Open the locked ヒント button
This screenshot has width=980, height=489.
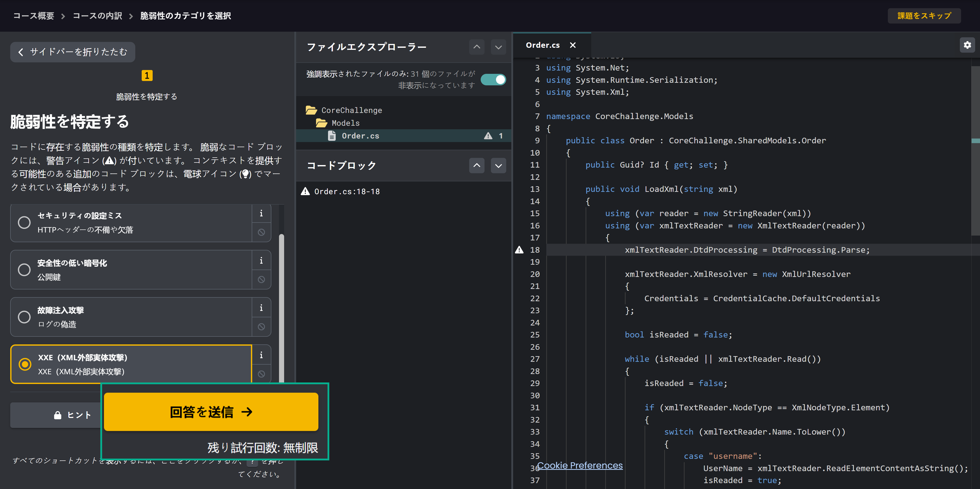pyautogui.click(x=56, y=415)
